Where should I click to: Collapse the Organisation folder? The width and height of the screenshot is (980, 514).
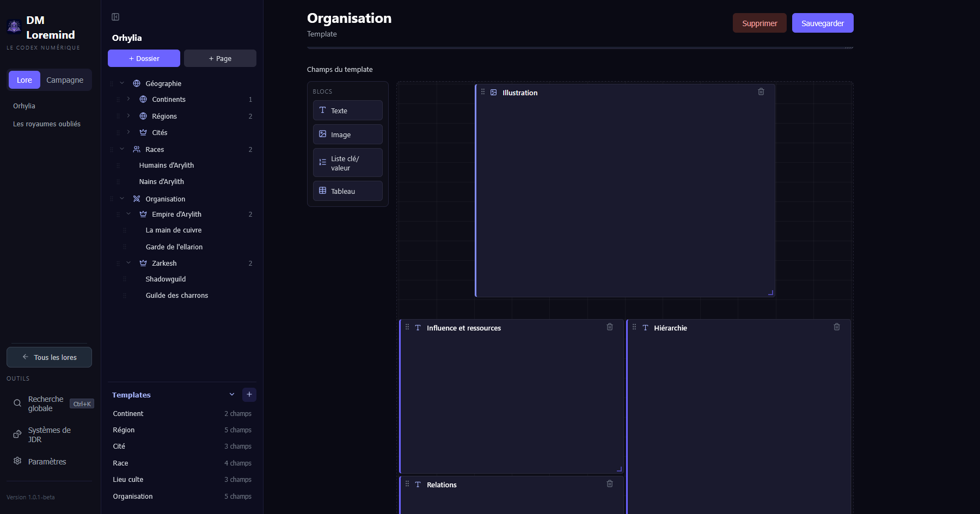(x=122, y=198)
